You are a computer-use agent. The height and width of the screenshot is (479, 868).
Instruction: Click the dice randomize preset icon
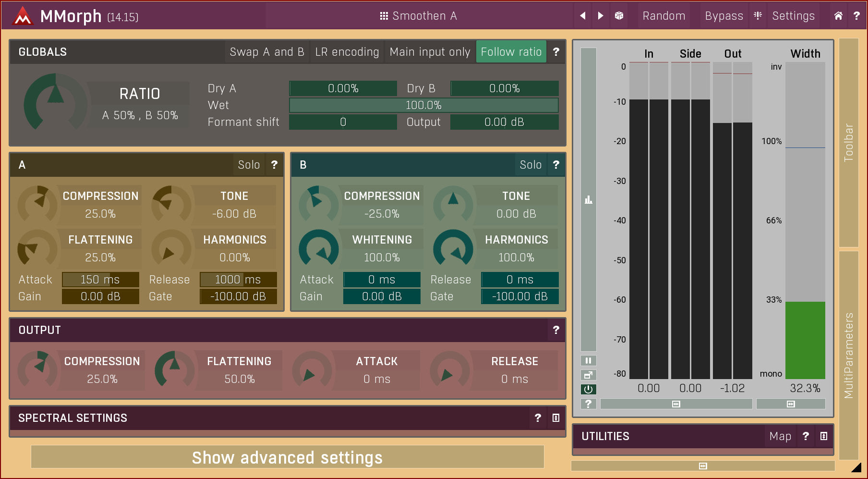coord(619,16)
